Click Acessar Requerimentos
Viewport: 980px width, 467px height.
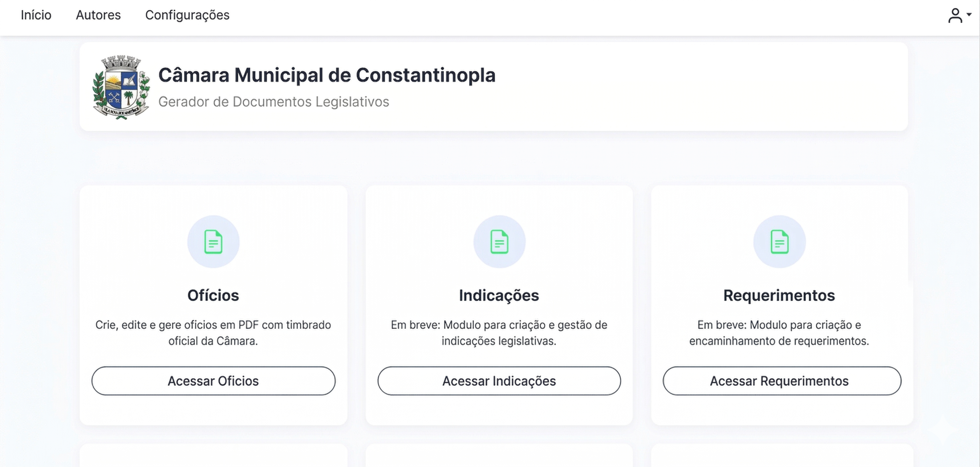pyautogui.click(x=780, y=381)
